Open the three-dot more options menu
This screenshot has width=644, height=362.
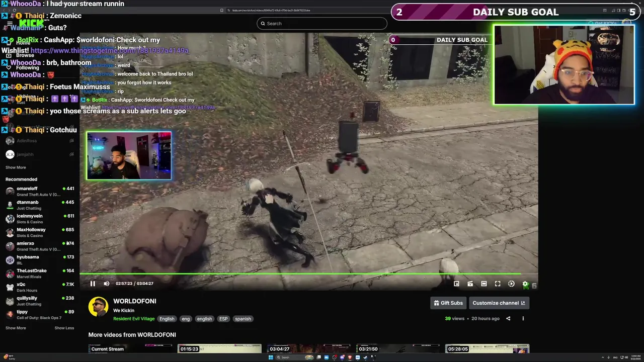point(523,318)
